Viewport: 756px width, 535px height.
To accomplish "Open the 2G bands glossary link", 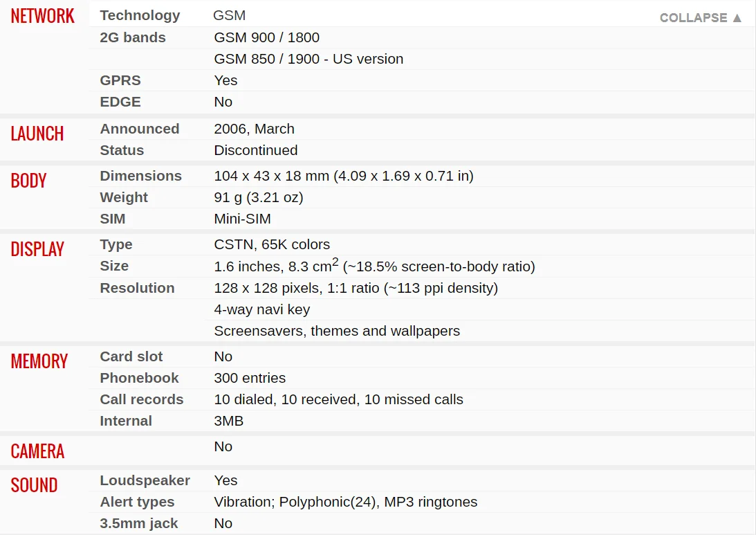I will [133, 37].
